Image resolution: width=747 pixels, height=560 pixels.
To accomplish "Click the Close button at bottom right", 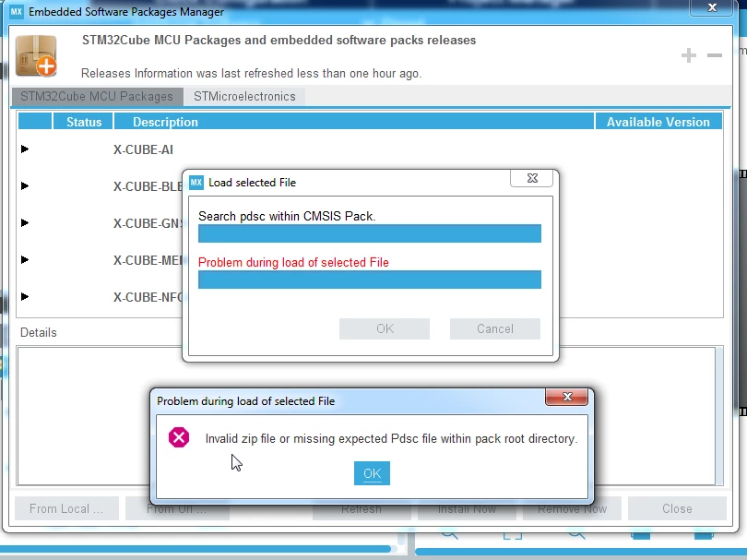I will 677,508.
